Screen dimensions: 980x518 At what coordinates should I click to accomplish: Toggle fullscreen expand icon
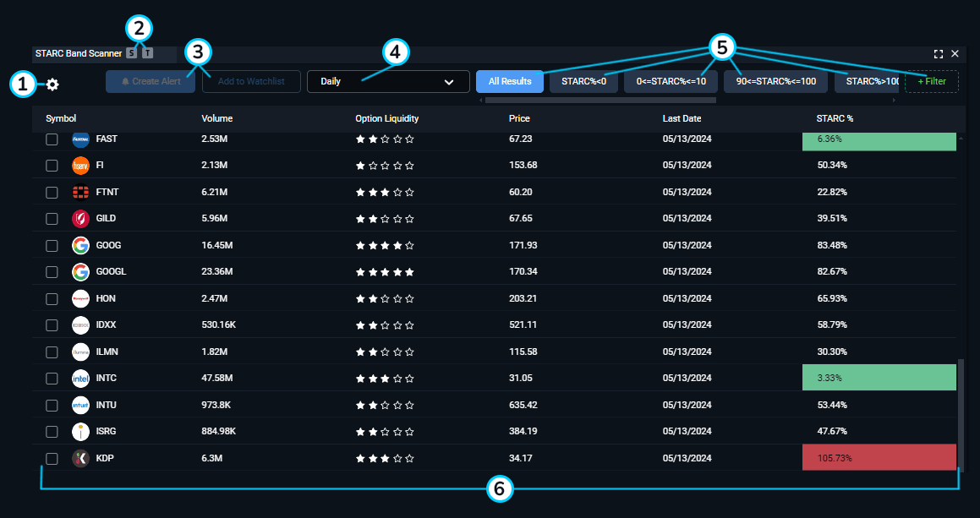[x=938, y=54]
